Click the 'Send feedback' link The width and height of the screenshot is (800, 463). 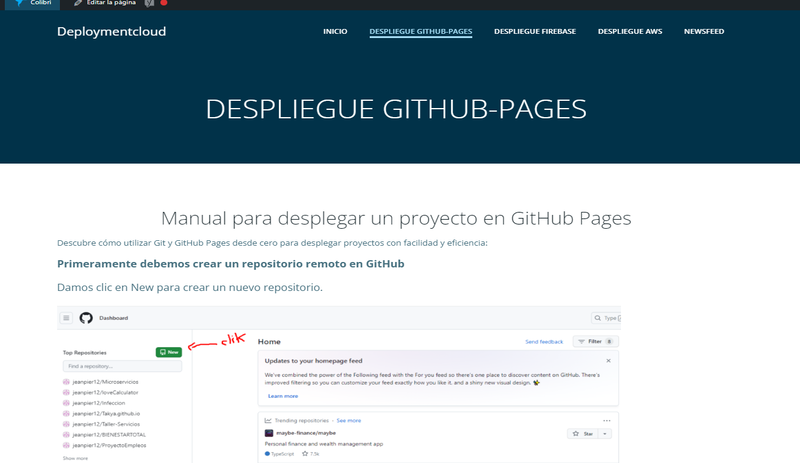pos(544,342)
